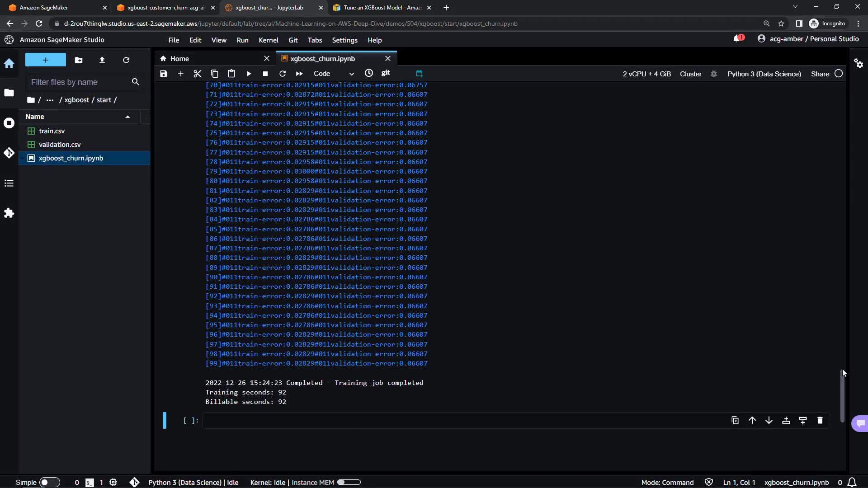Expand the collapsed breadcrumb ellipsis path
The height and width of the screenshot is (488, 868).
pos(50,100)
